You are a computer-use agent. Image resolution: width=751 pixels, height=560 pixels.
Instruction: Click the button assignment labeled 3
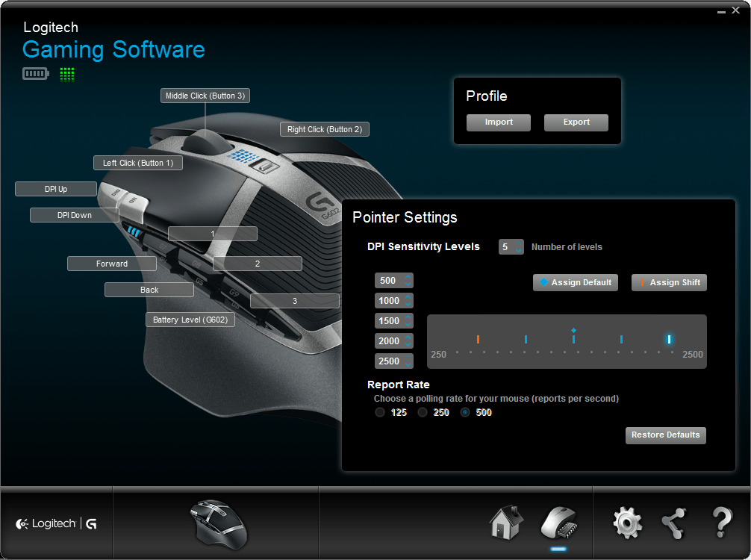(x=295, y=301)
